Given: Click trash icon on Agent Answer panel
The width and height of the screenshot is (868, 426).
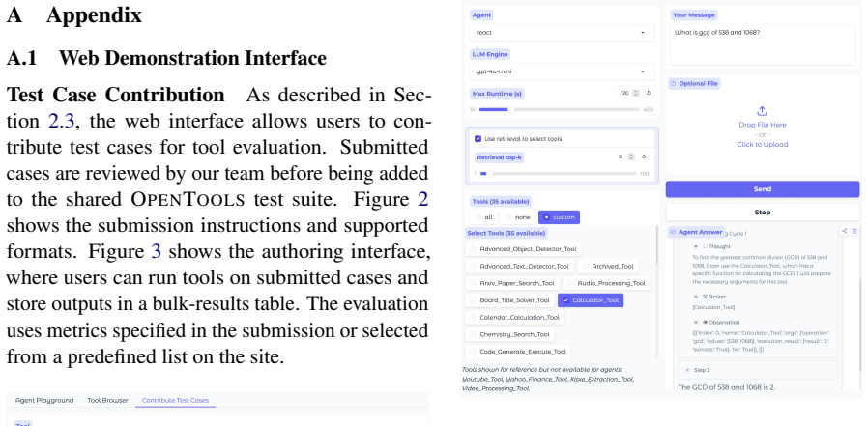Looking at the screenshot, I should [854, 231].
